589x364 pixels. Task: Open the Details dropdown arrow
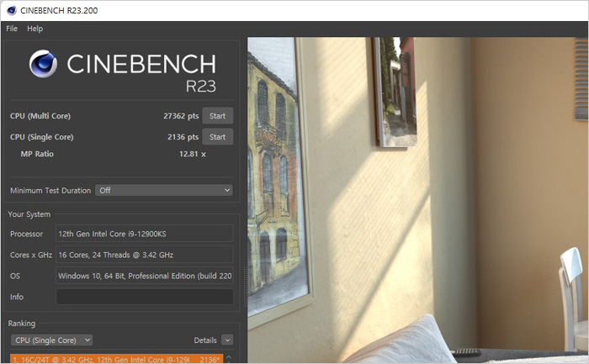[227, 340]
